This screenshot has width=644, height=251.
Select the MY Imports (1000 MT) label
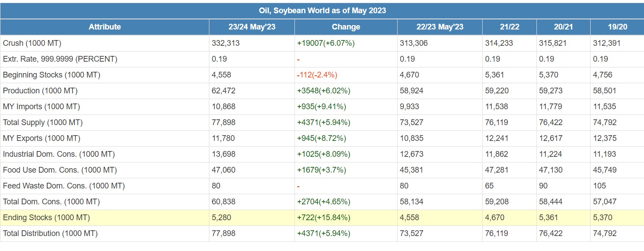click(x=41, y=107)
